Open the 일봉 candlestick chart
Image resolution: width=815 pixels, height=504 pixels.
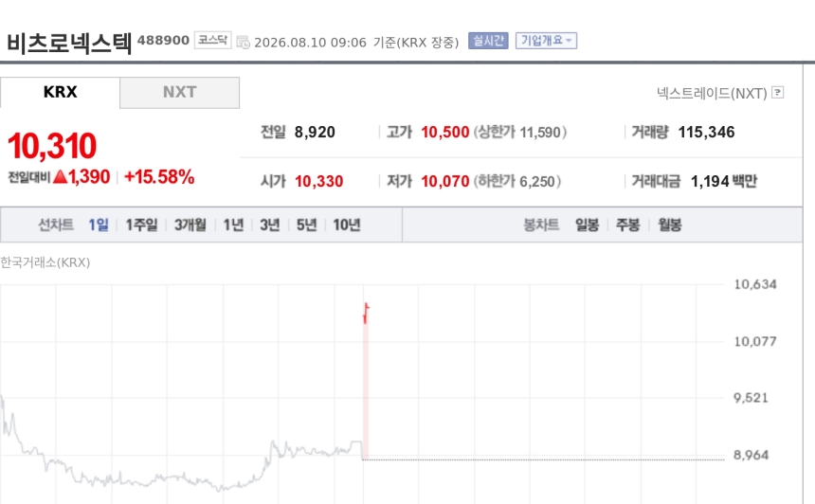click(x=587, y=225)
